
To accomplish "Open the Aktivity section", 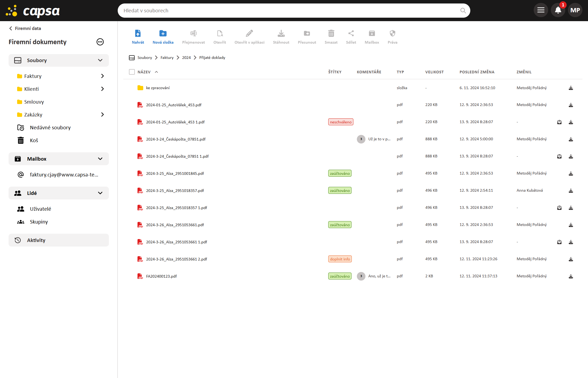I will pyautogui.click(x=36, y=240).
